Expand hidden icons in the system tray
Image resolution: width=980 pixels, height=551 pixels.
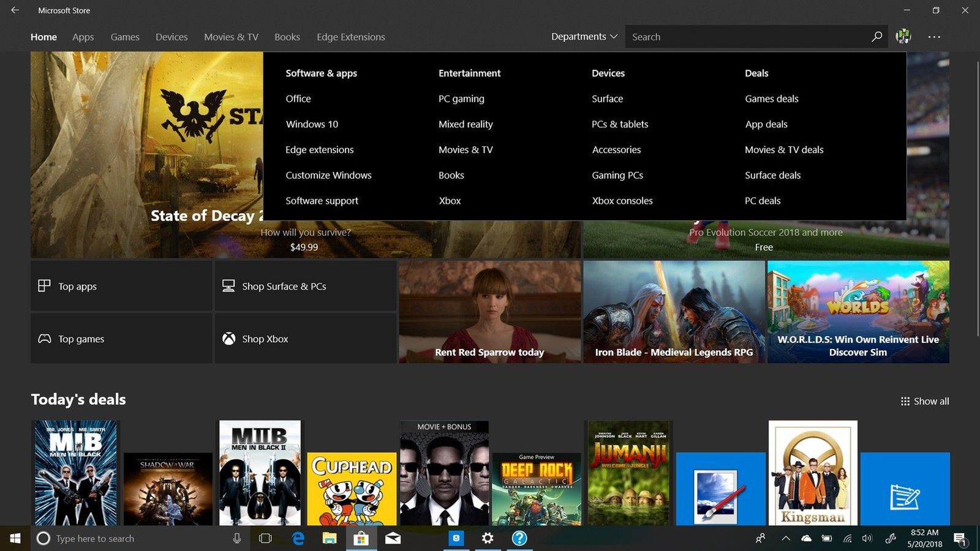point(785,538)
